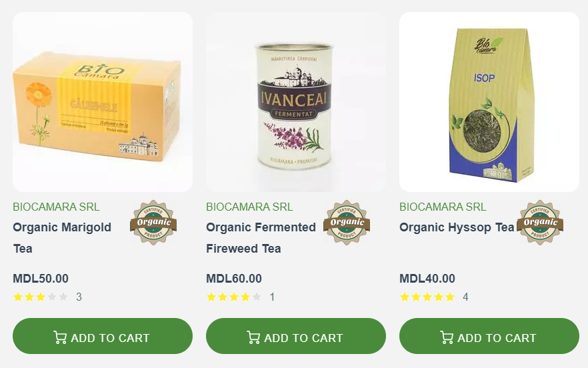The width and height of the screenshot is (588, 368).
Task: View the ISOP hyssop package image
Action: [x=489, y=102]
